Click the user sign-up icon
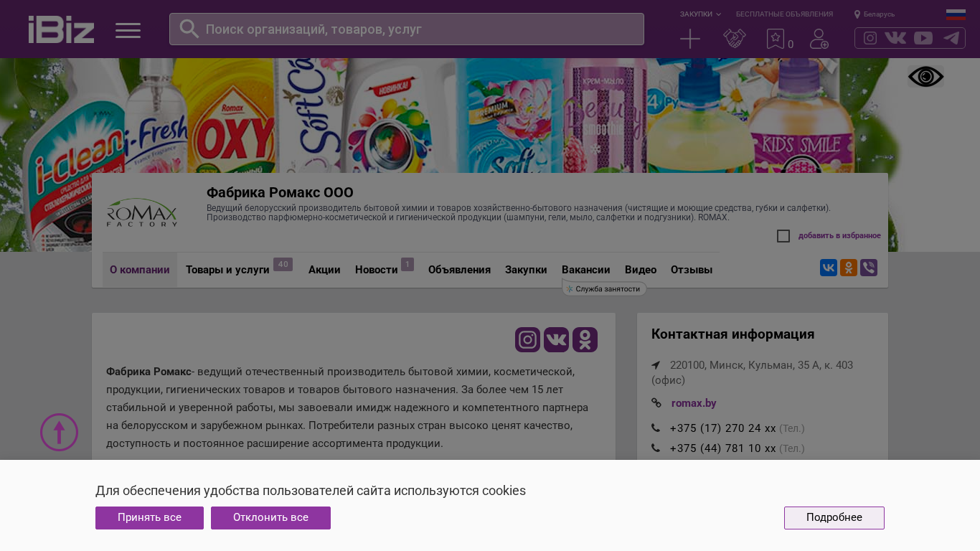The height and width of the screenshot is (551, 980). point(819,39)
